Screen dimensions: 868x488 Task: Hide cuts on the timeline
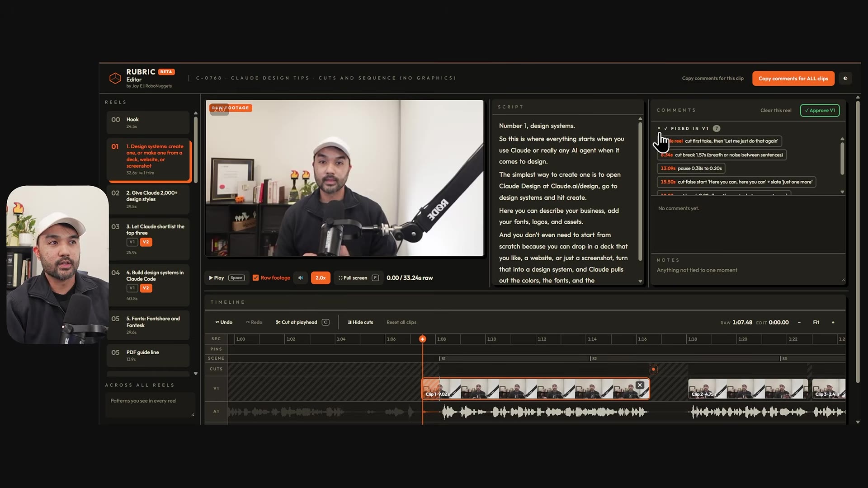(x=360, y=322)
